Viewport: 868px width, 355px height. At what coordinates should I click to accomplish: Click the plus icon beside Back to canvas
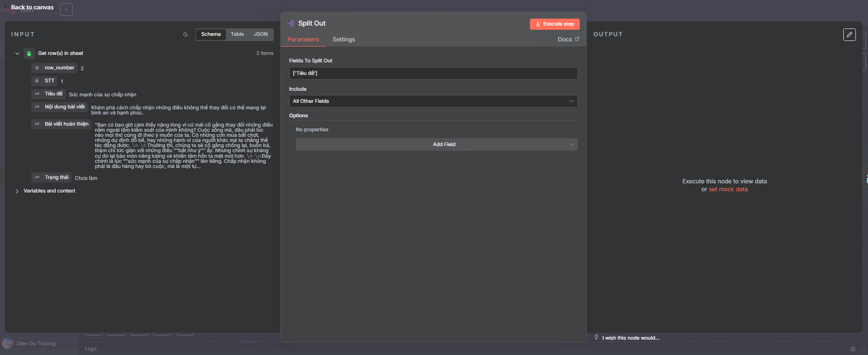(66, 9)
